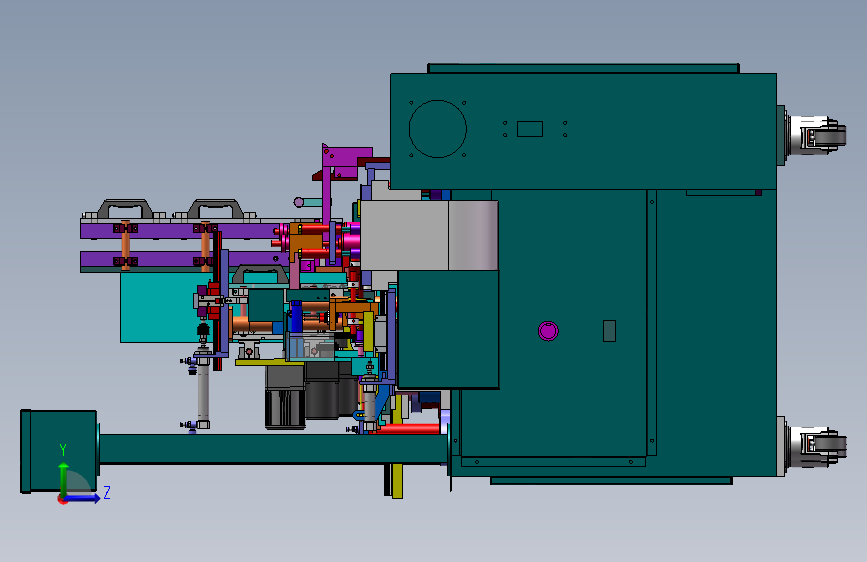Select the round knob on the lever arm
This screenshot has height=562, width=867.
pyautogui.click(x=299, y=202)
